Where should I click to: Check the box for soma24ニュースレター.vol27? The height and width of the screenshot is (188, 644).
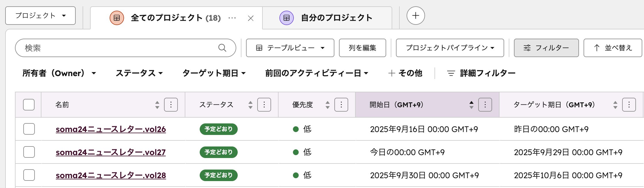(29, 152)
